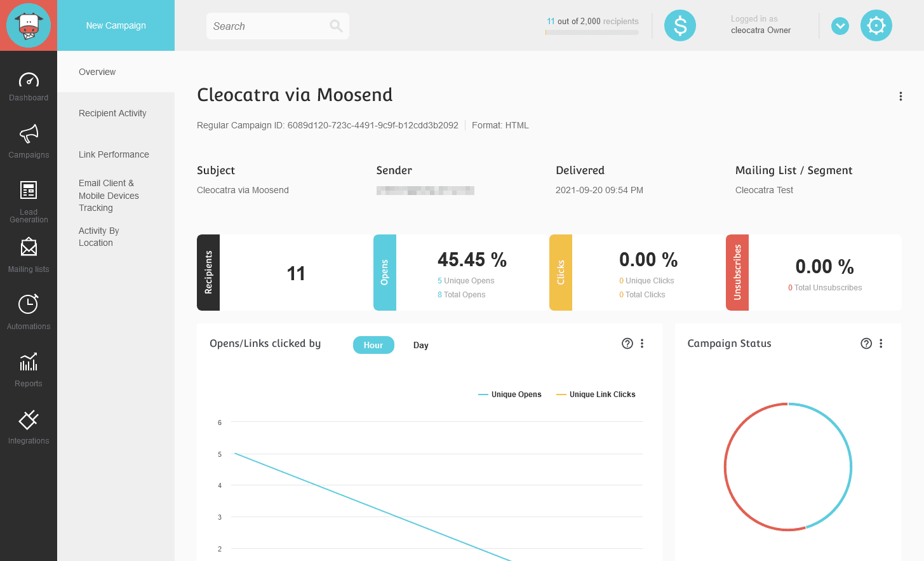Click the Campaign Status donut chart
The image size is (924, 561).
click(788, 466)
